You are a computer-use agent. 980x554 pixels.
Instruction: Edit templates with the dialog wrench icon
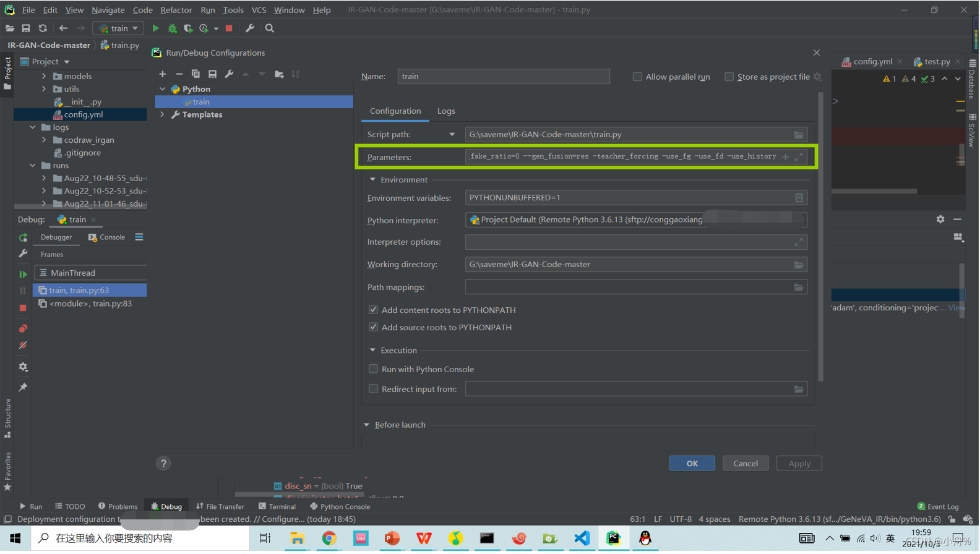[x=229, y=74]
